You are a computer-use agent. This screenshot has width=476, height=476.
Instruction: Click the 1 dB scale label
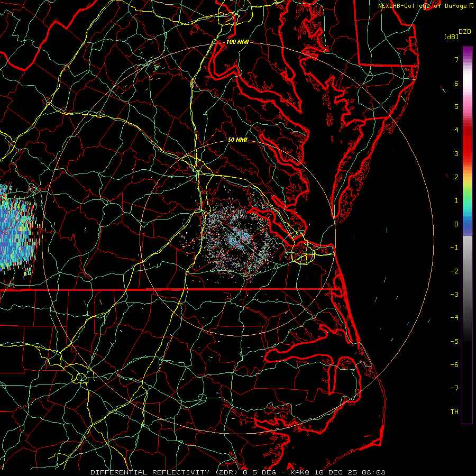click(456, 200)
